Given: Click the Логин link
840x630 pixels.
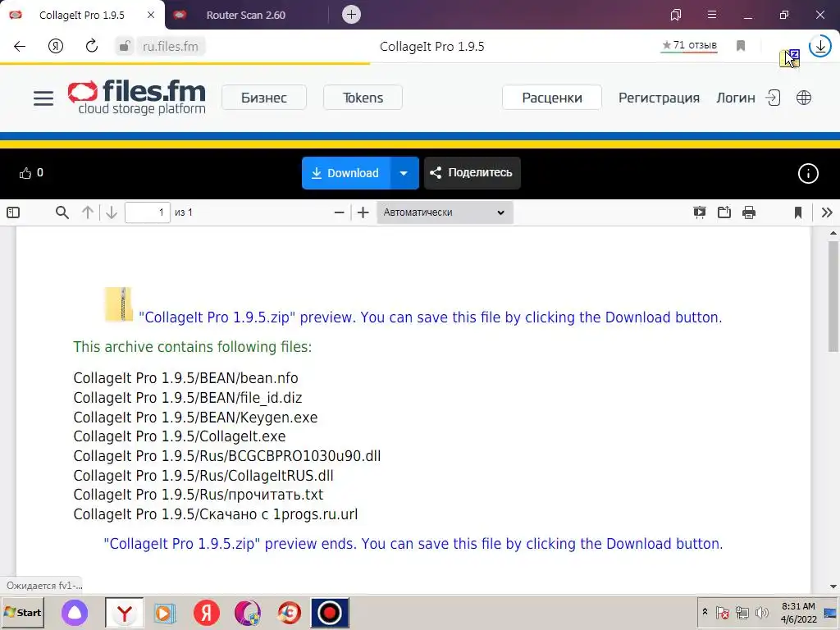Looking at the screenshot, I should (x=736, y=98).
